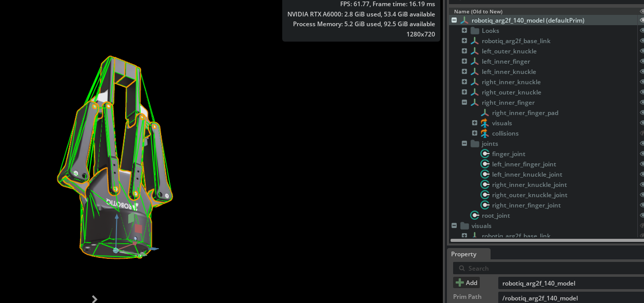The width and height of the screenshot is (644, 303).
Task: Expand the robotiq_arg2f_base_link node
Action: 464,41
